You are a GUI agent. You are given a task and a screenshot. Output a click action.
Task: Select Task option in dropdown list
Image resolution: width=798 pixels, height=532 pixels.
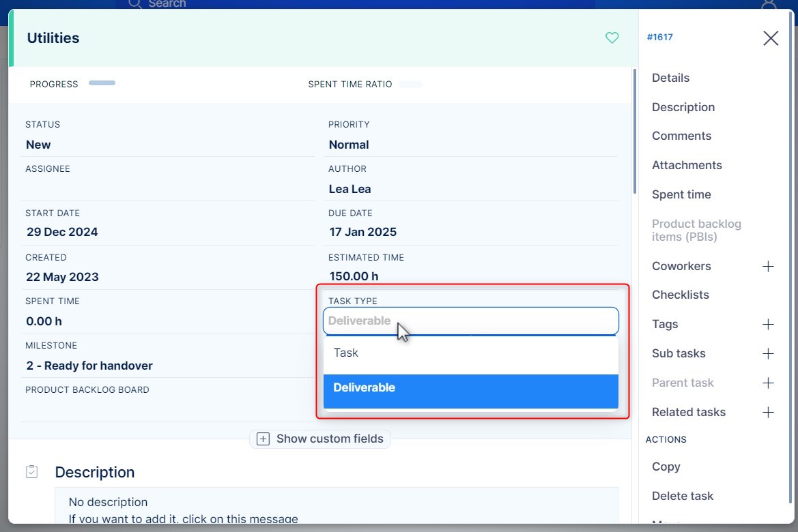(470, 353)
